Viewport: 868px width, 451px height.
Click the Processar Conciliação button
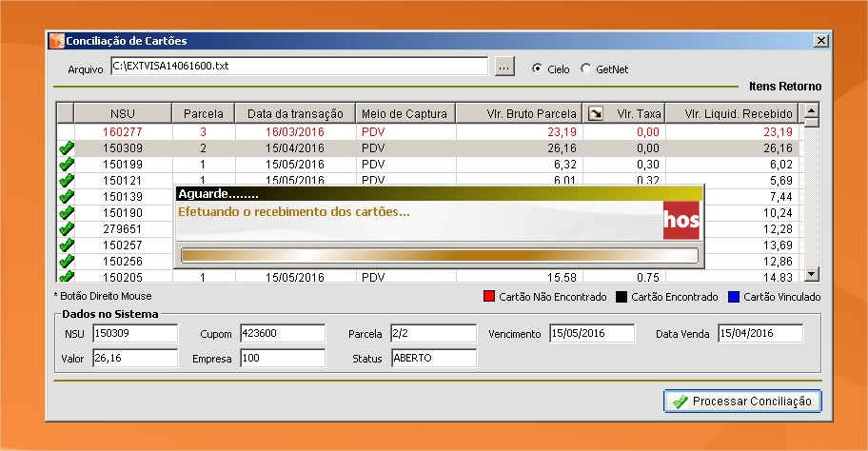point(742,402)
